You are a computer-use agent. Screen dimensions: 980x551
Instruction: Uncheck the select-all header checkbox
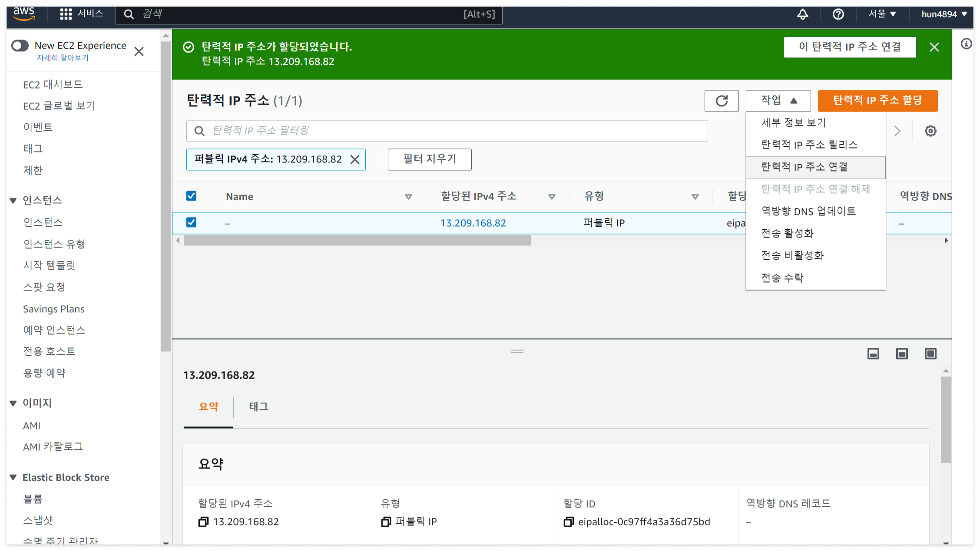[191, 196]
